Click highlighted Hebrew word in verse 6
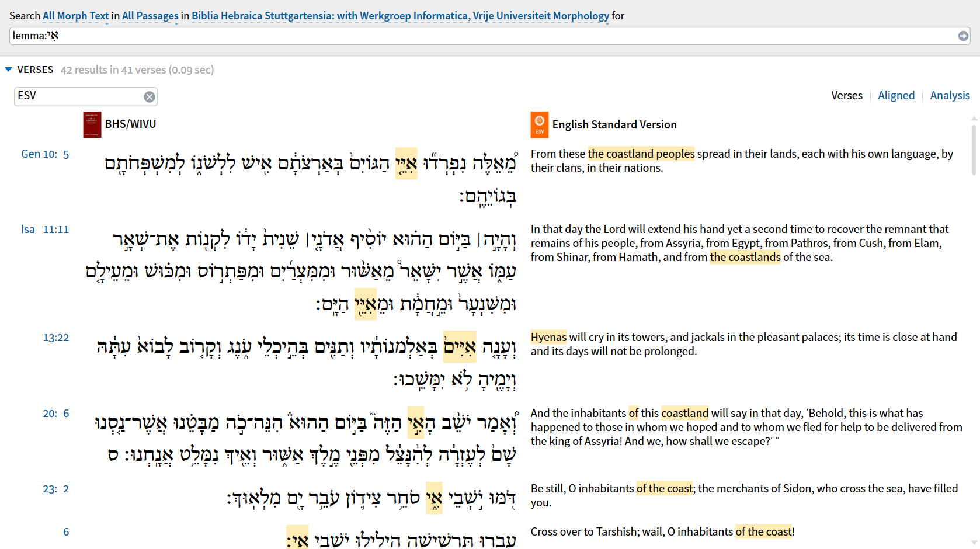This screenshot has width=980, height=549. point(298,538)
